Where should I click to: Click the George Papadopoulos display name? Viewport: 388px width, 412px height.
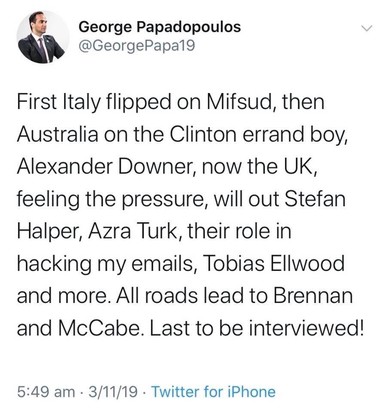point(160,27)
